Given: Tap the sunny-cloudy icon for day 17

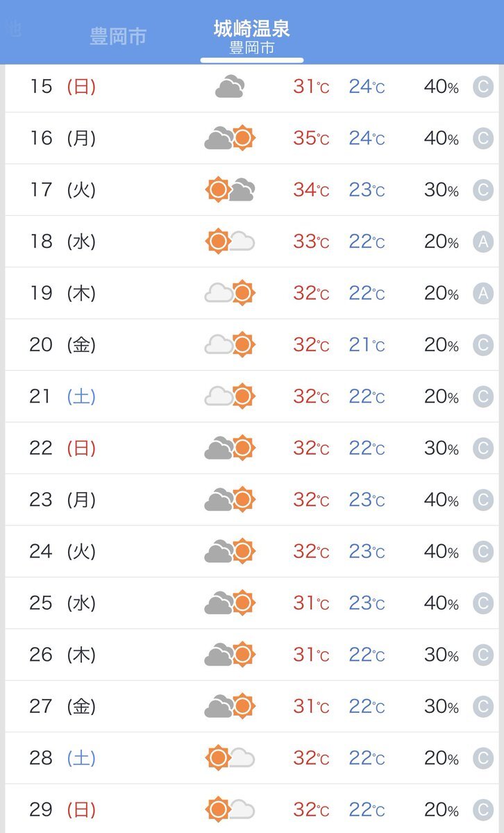Looking at the screenshot, I should 230,190.
